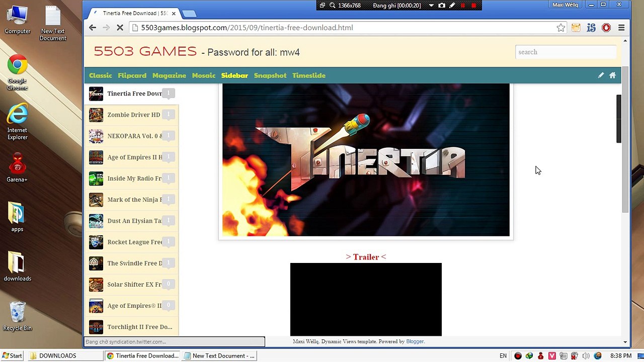
Task: Pause the screen recording
Action: tap(463, 6)
